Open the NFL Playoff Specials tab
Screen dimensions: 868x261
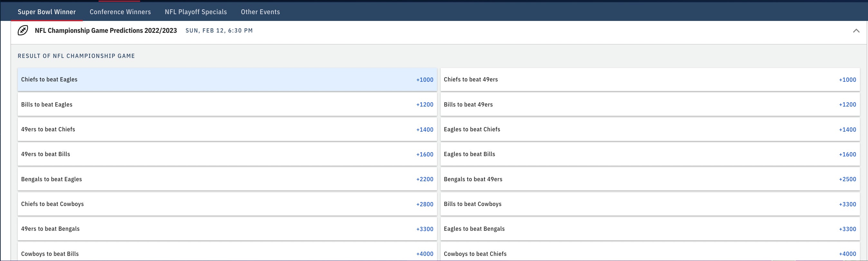click(x=196, y=12)
